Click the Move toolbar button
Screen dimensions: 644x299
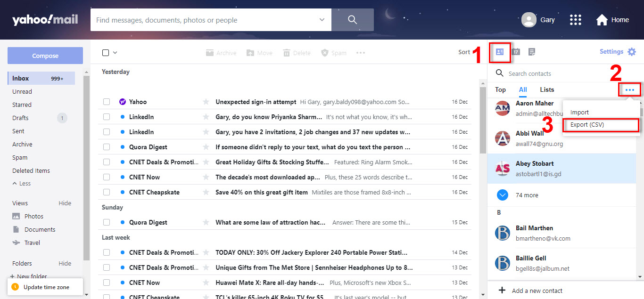[259, 53]
